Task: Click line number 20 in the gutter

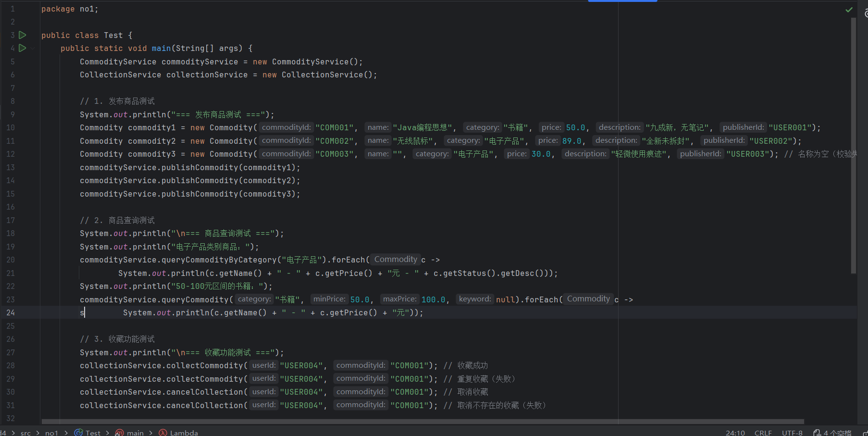Action: click(11, 260)
